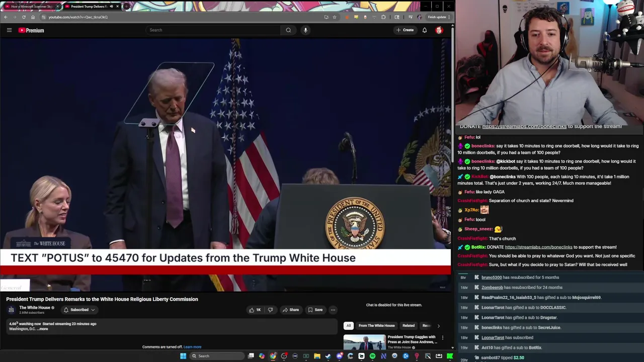Viewport: 644px width, 362px height.
Task: Open Steam from the taskbar
Action: (328, 356)
